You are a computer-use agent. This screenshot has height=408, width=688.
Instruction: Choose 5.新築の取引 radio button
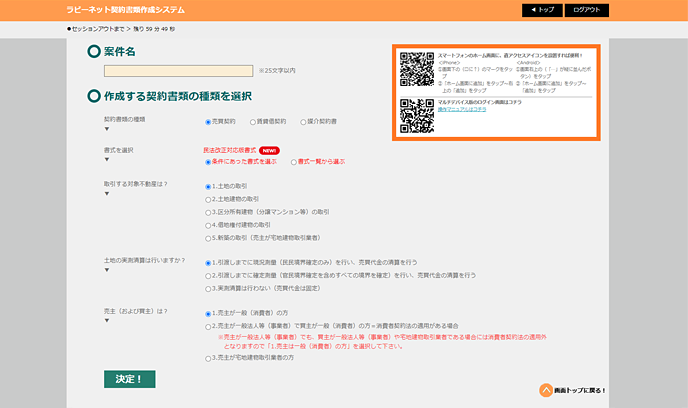(x=208, y=238)
